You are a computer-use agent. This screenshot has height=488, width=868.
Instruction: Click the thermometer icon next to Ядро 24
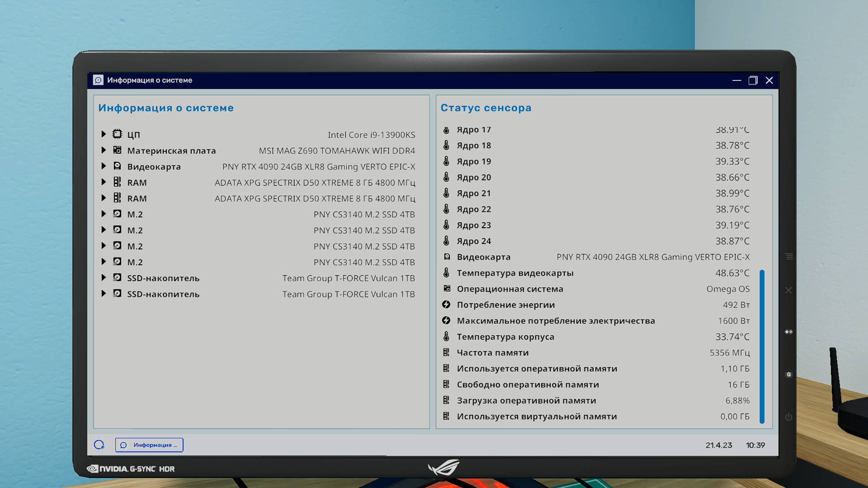(x=446, y=241)
